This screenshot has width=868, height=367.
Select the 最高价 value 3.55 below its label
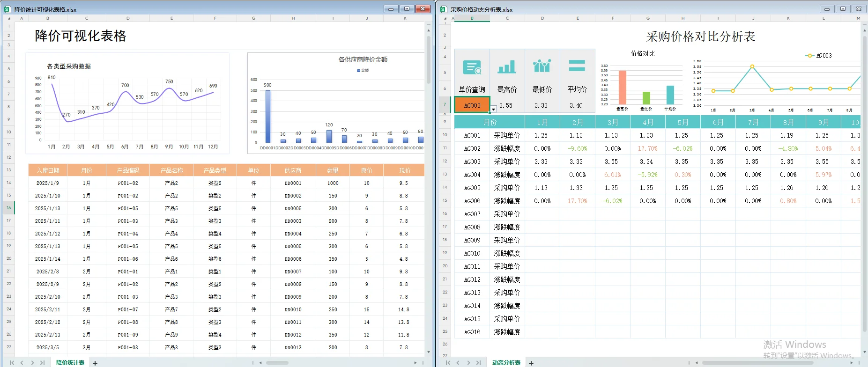506,105
